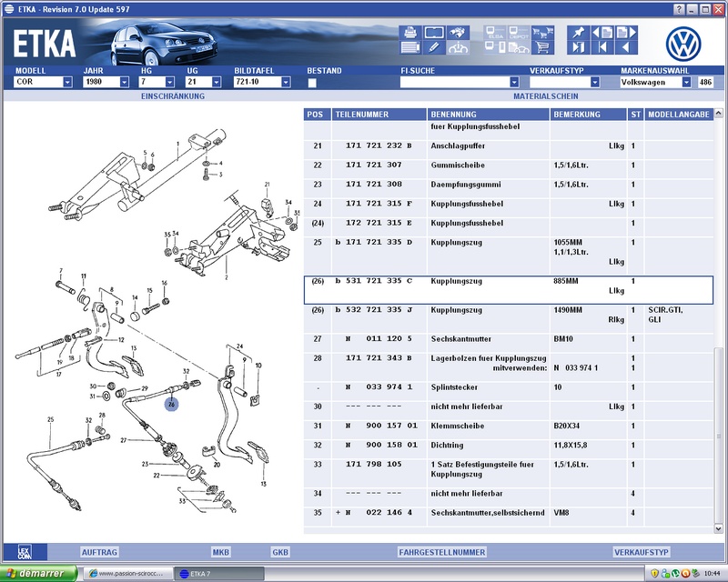Open search with the binoculars icon
This screenshot has width=728, height=582.
pos(459,33)
